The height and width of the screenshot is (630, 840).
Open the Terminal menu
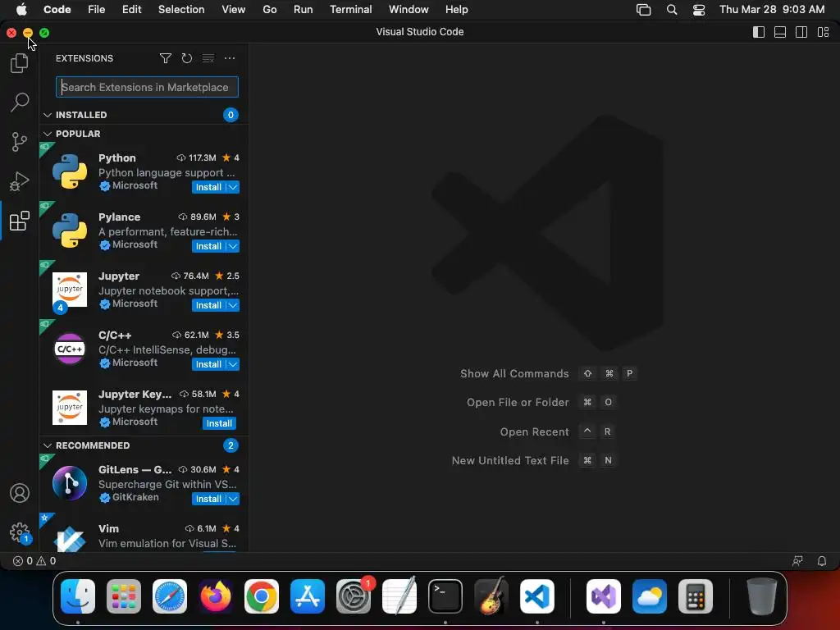[350, 10]
